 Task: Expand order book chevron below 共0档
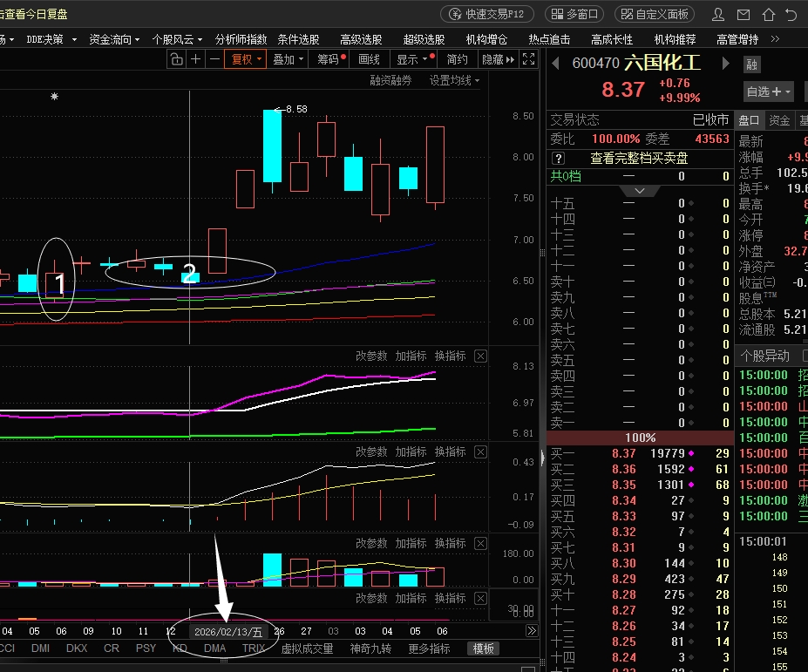pyautogui.click(x=640, y=191)
